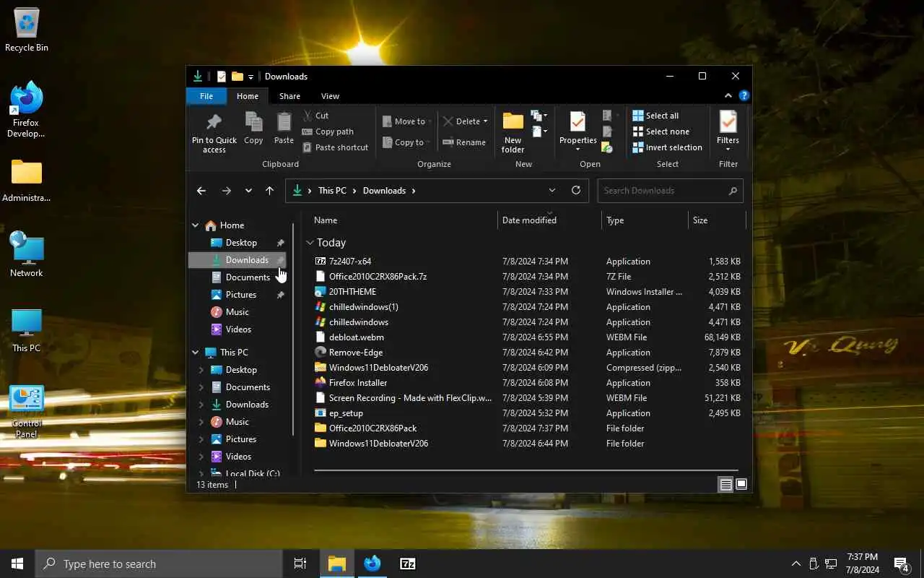The image size is (924, 578).
Task: Click Select none in the ribbon
Action: tap(661, 131)
